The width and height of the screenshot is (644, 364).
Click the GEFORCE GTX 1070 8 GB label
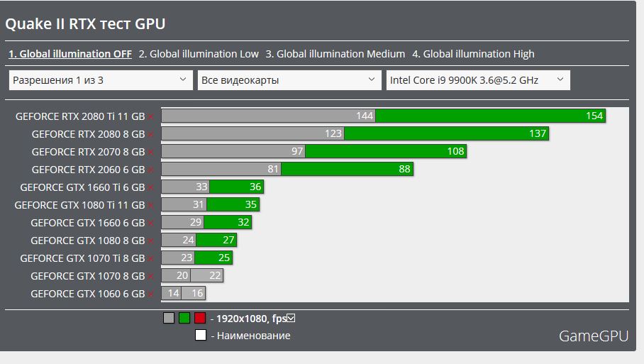click(87, 276)
